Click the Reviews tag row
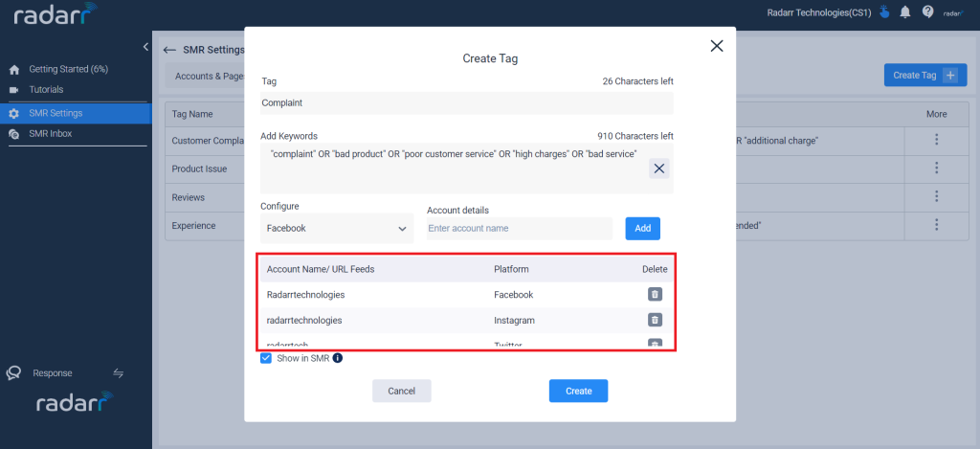This screenshot has height=449, width=980. (x=189, y=197)
